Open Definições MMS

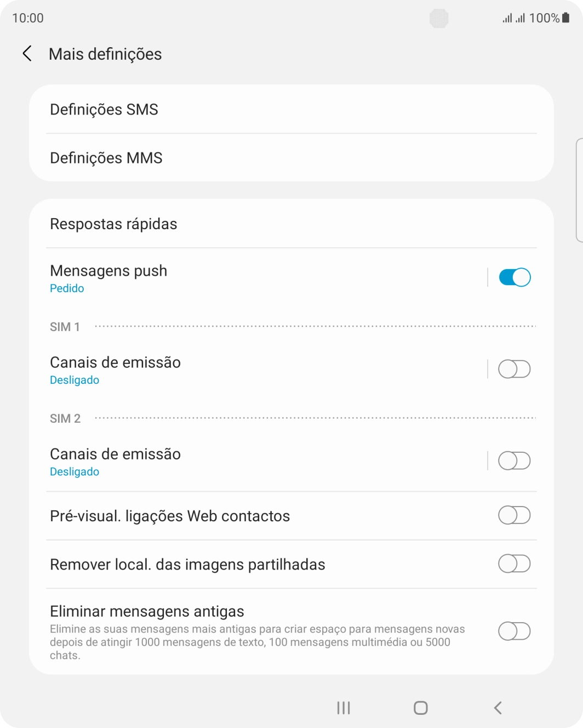(106, 158)
